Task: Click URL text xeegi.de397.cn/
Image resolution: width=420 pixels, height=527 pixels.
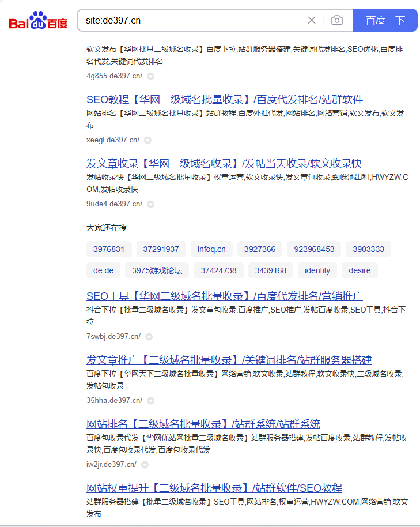Action: [x=113, y=140]
